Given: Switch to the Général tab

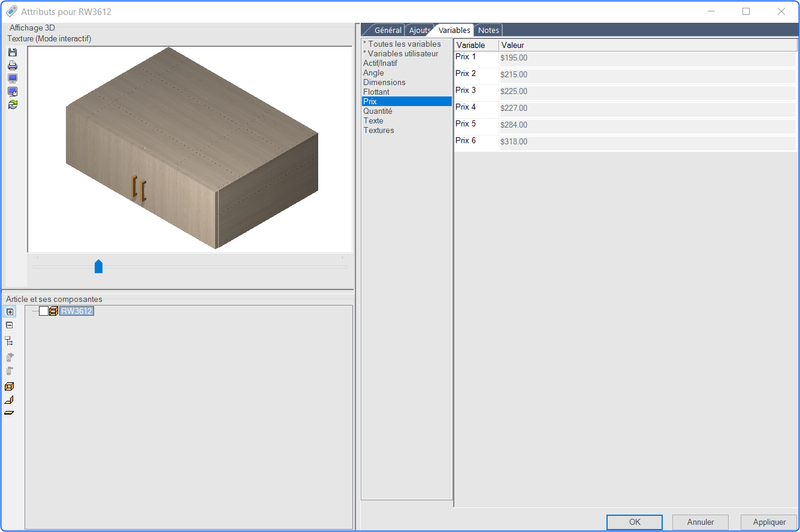Looking at the screenshot, I should (387, 30).
